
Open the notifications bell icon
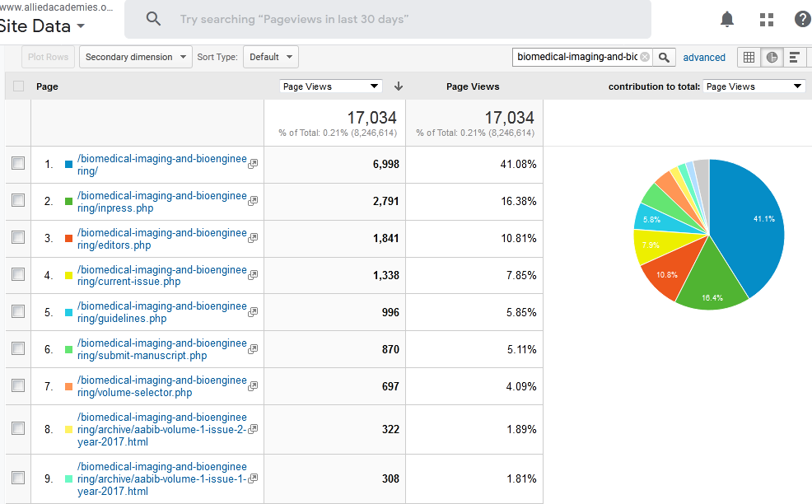727,19
